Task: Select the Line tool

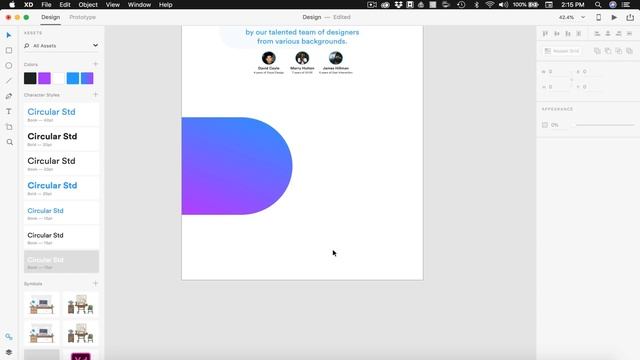Action: [x=9, y=81]
